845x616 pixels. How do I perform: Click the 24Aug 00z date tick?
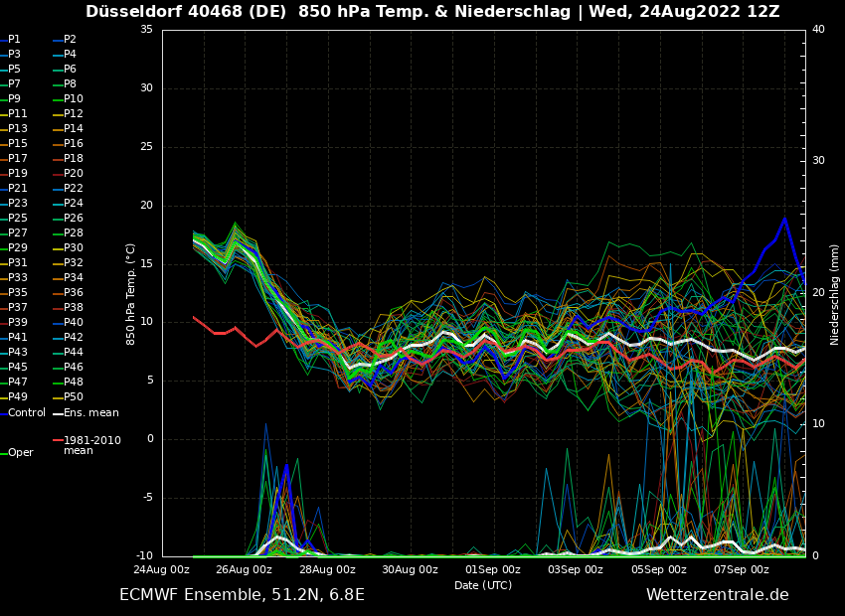[x=162, y=569]
